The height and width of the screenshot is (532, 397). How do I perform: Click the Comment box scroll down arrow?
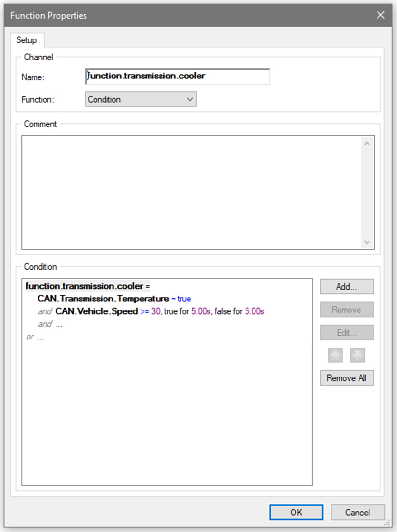pyautogui.click(x=367, y=242)
